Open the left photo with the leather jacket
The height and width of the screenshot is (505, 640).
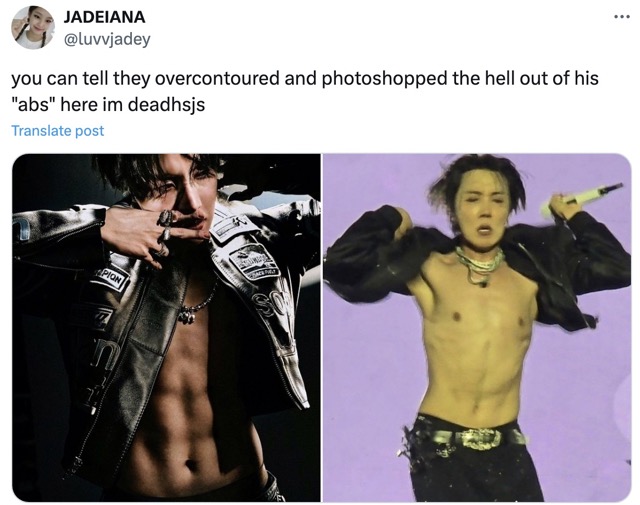pos(166,328)
